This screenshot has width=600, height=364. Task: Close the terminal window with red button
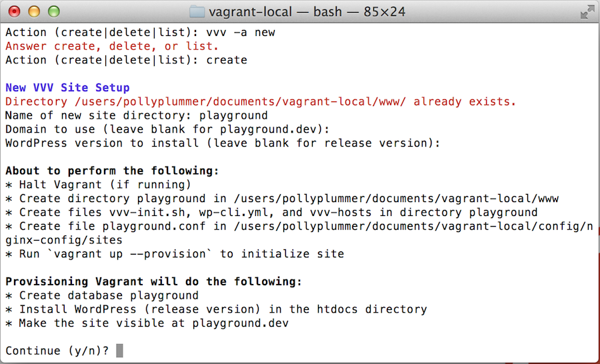(x=14, y=12)
